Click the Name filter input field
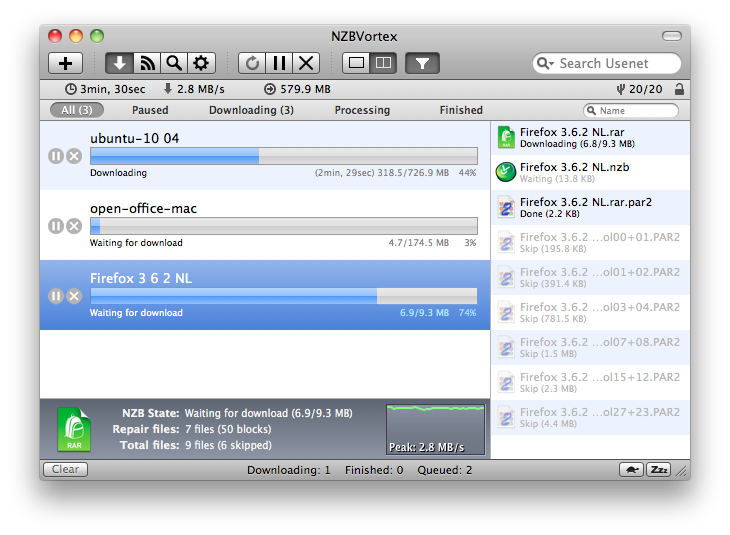Screen dimensions: 730x535 pos(636,111)
